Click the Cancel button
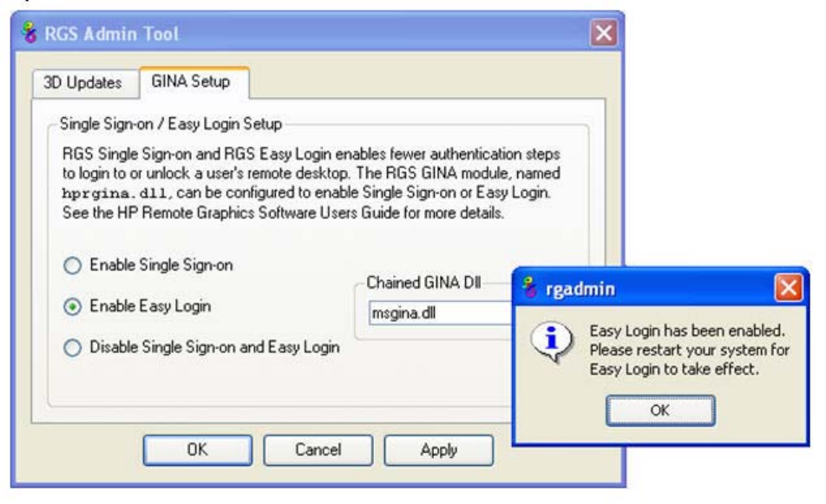Screen dimensions: 826x504 (318, 449)
